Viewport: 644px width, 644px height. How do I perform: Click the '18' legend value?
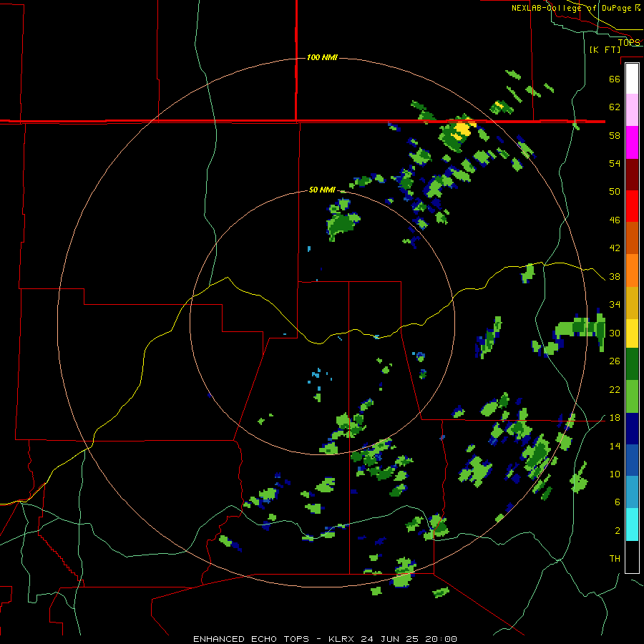pyautogui.click(x=615, y=418)
